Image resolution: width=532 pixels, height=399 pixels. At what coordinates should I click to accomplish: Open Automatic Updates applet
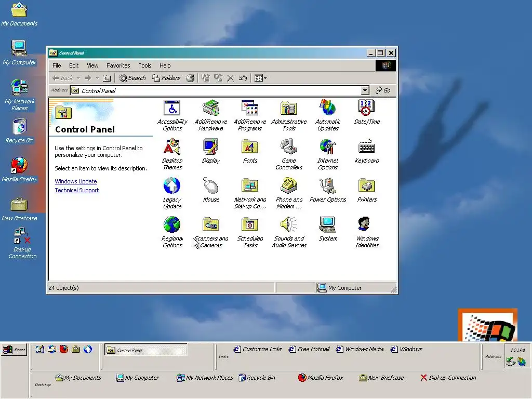327,115
